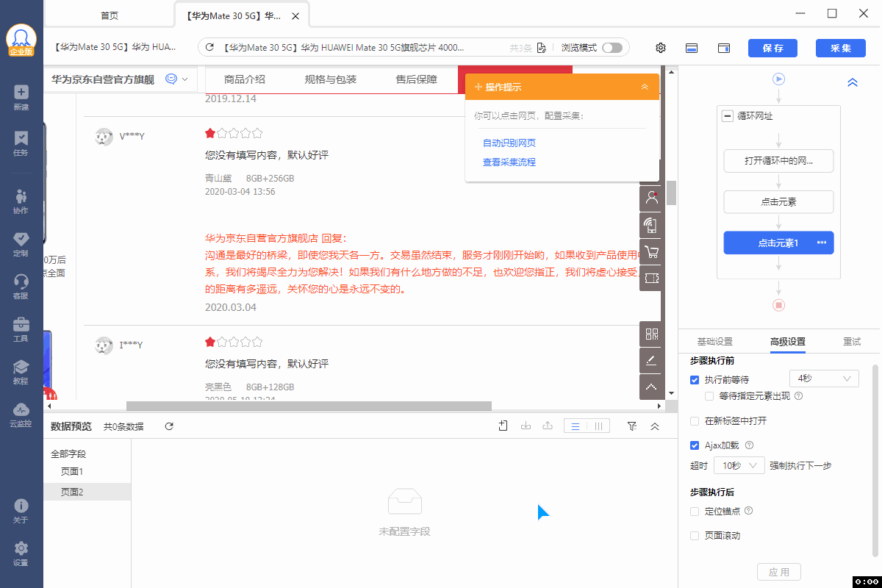Viewport: 882px width, 588px height.
Task: Switch data preview to list row view
Action: point(576,426)
